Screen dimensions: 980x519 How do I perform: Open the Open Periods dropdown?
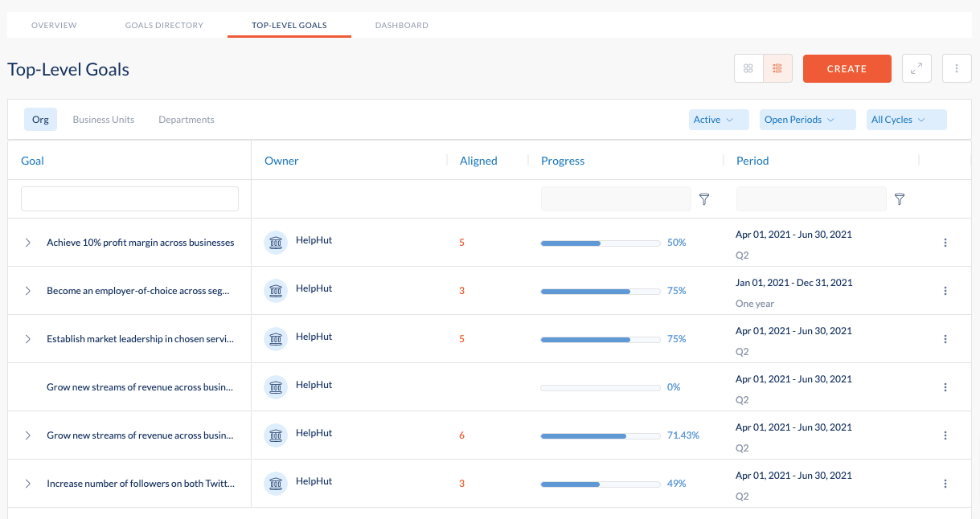point(807,119)
